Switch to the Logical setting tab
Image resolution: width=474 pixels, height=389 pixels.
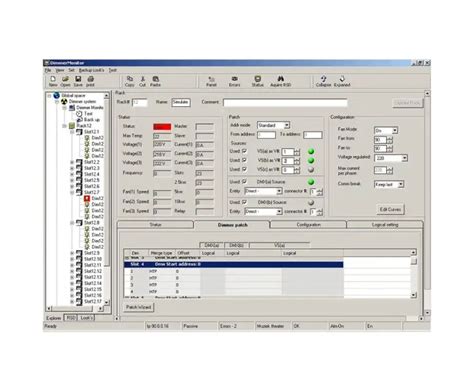click(x=385, y=225)
